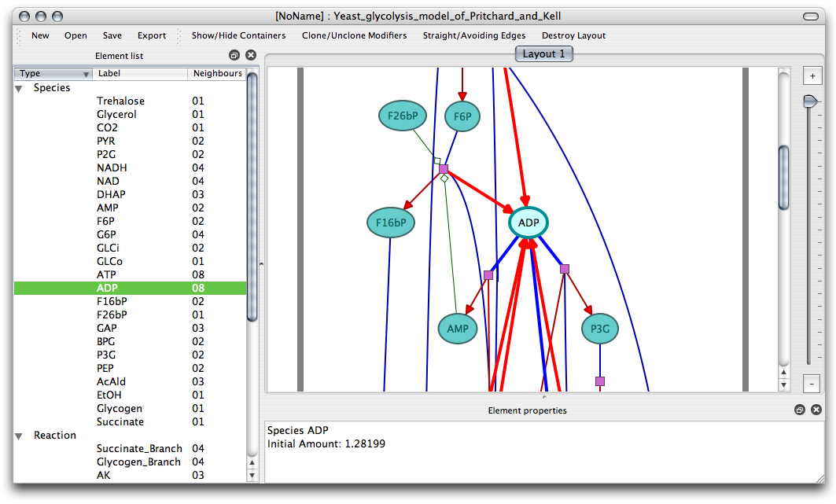
Task: Collapse the Reaction tree group
Action: click(19, 436)
